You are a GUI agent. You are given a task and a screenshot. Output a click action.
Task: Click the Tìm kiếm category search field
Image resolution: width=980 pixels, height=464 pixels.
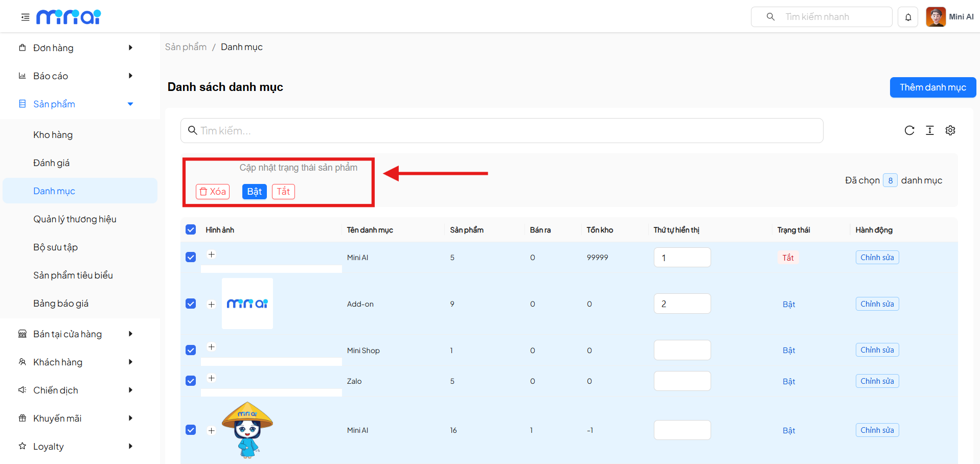click(501, 131)
